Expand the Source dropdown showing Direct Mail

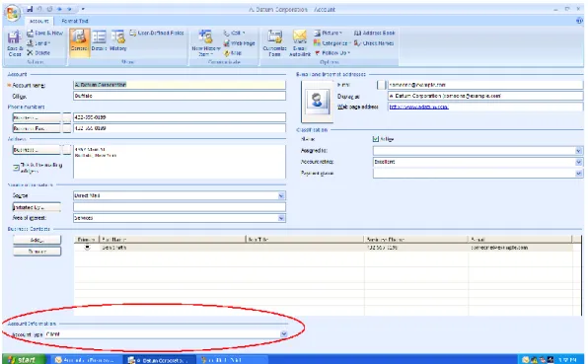[x=281, y=195]
